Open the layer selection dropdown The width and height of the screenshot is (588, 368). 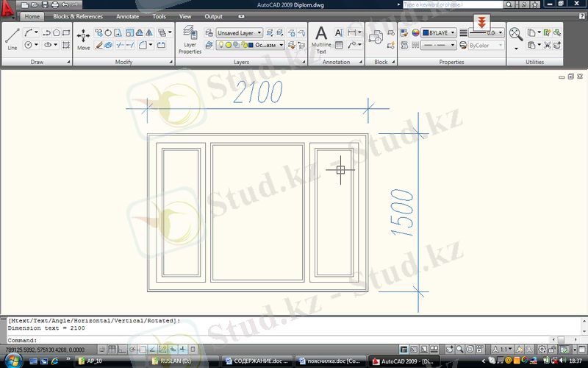click(250, 45)
